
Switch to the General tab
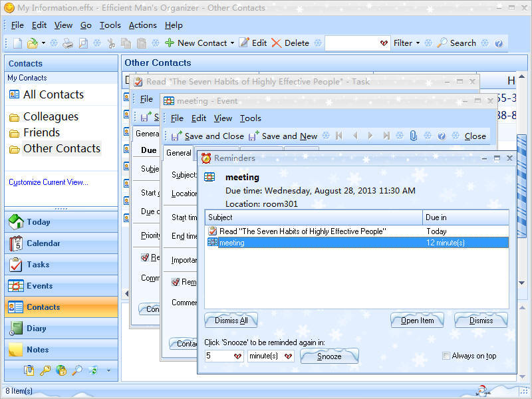[x=178, y=153]
